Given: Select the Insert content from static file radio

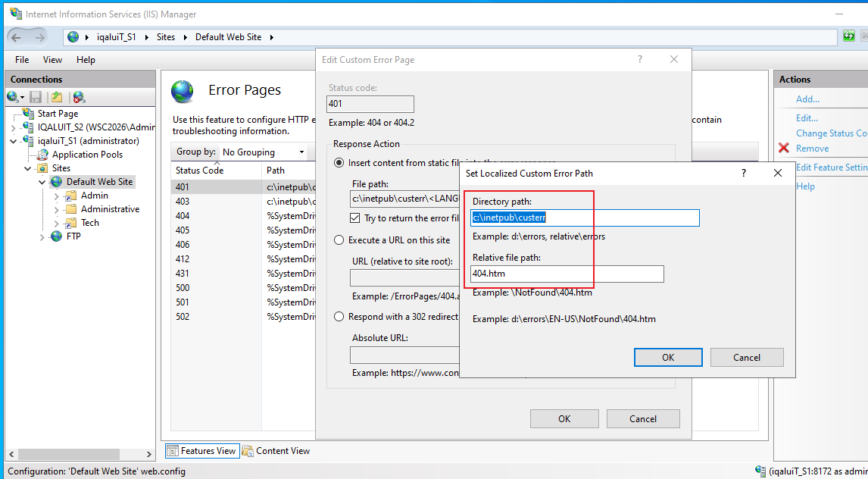Looking at the screenshot, I should (x=339, y=163).
